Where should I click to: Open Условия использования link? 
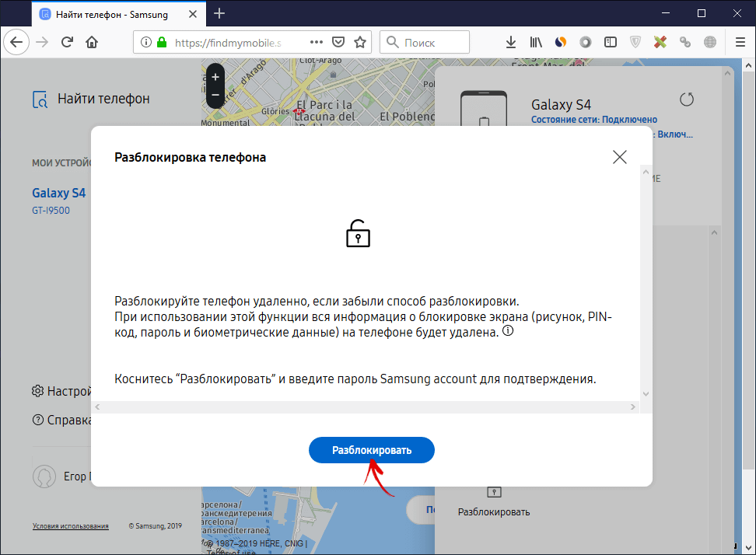[71, 526]
